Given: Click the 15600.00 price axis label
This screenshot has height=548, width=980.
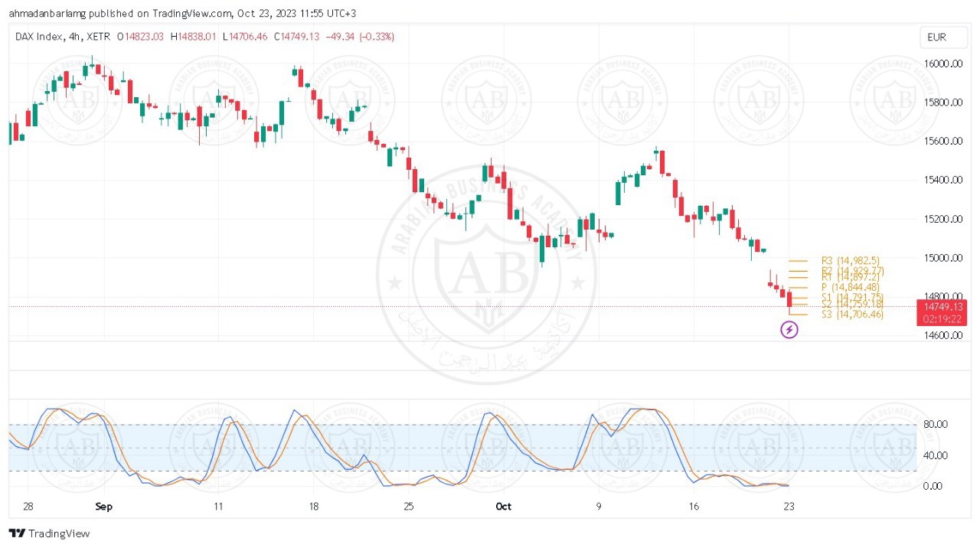Looking at the screenshot, I should [942, 142].
